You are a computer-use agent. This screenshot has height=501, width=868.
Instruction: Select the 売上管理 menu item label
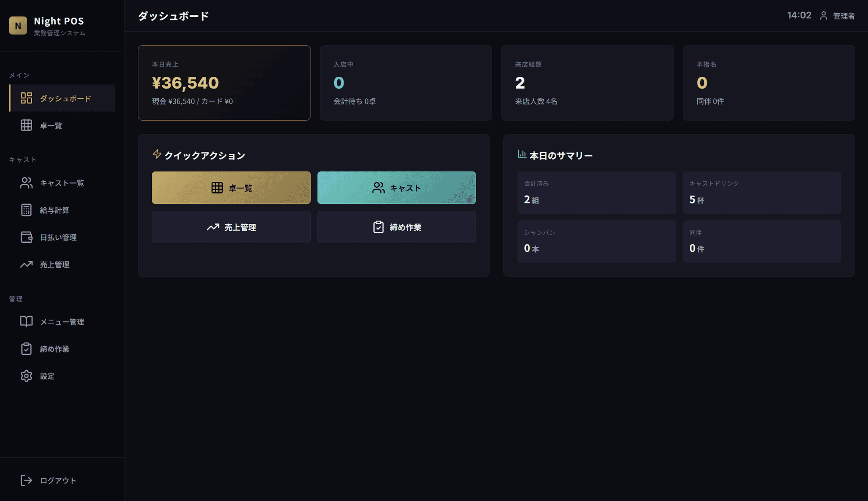tap(55, 265)
